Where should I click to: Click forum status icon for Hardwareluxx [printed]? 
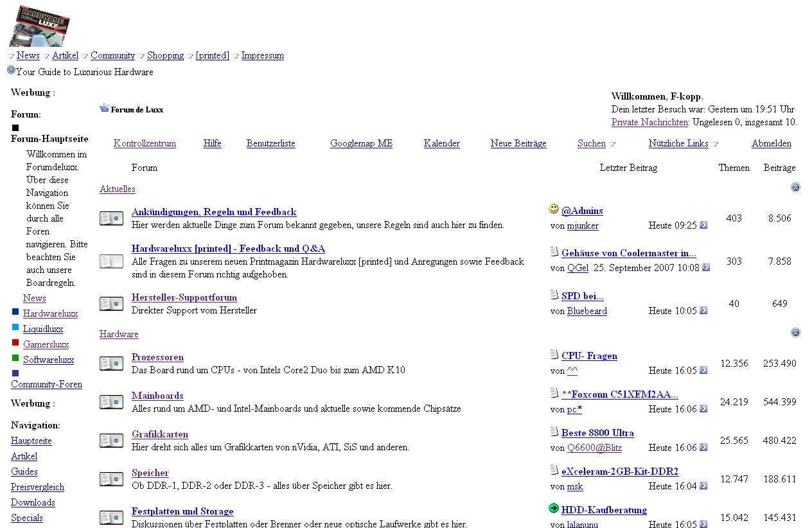point(112,261)
